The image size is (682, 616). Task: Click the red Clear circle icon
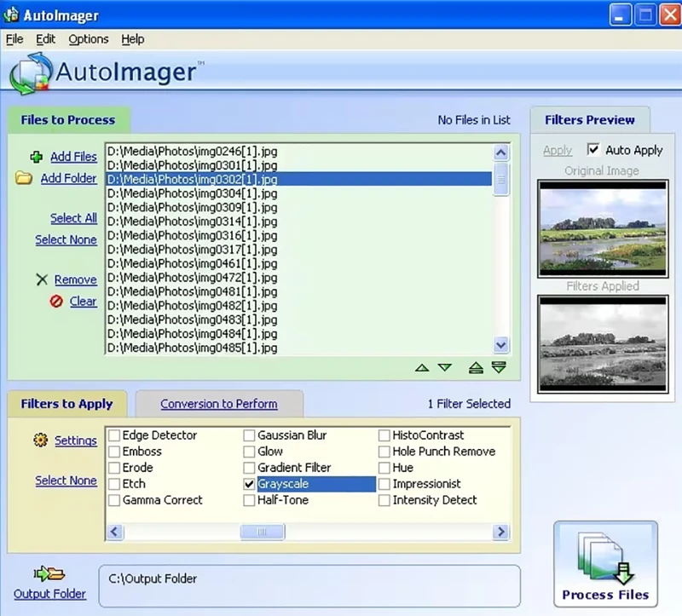coord(56,301)
